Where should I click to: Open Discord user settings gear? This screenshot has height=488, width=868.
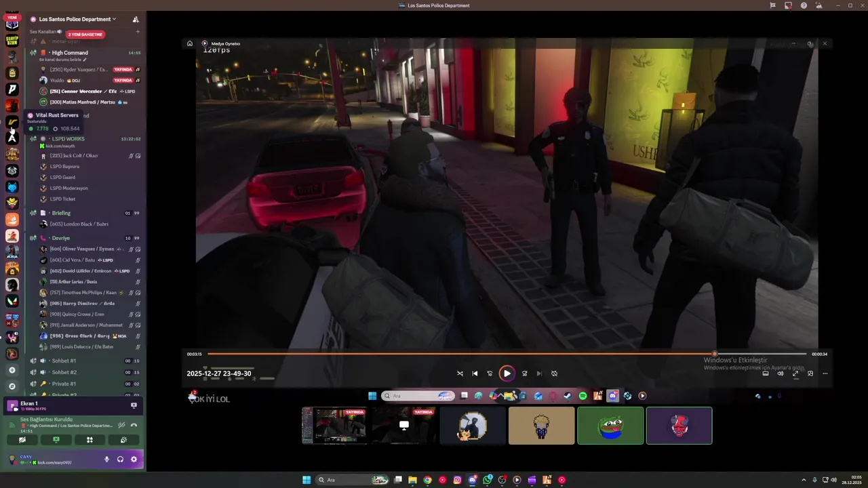click(134, 460)
